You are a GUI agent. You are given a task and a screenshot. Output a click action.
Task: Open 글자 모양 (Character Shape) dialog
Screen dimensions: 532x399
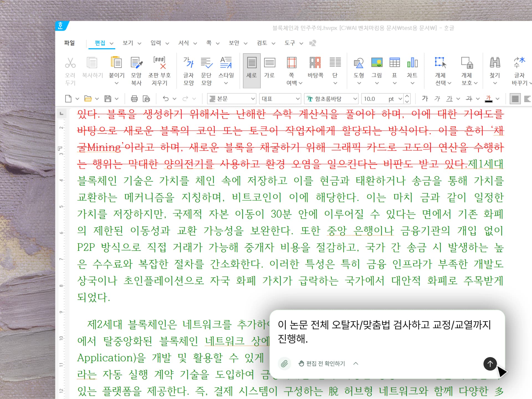coord(188,70)
